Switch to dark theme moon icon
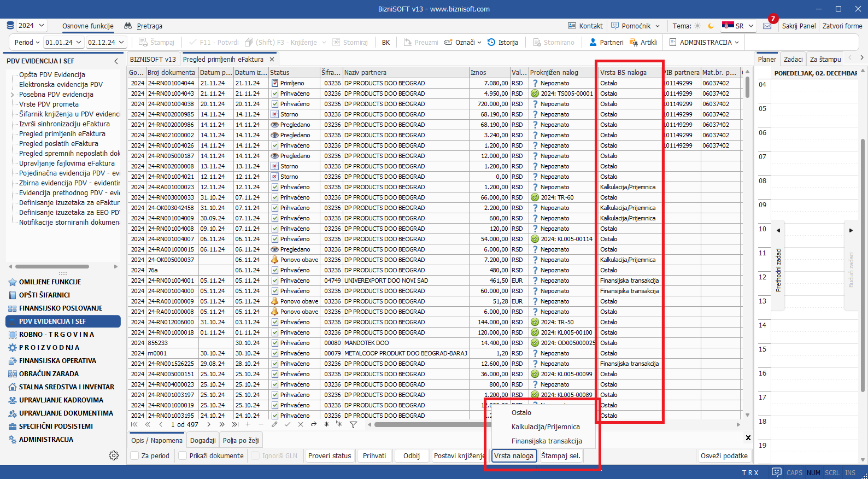The height and width of the screenshot is (479, 868). pos(711,26)
